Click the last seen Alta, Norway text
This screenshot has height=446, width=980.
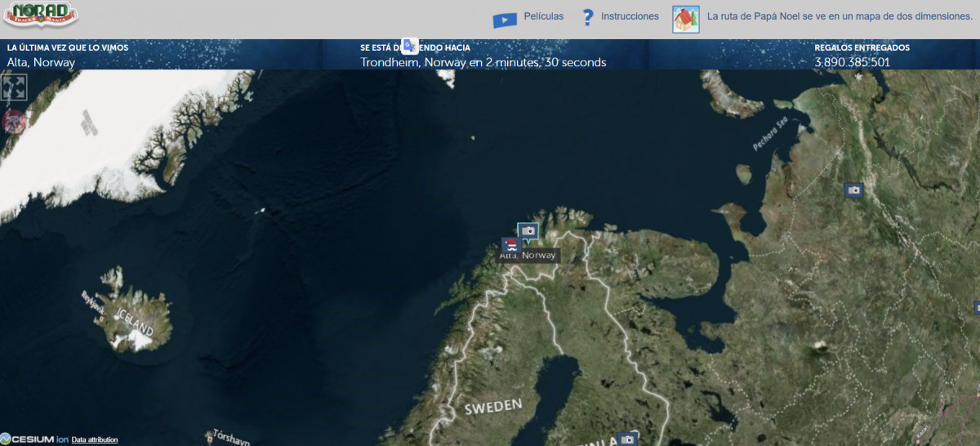tap(41, 62)
